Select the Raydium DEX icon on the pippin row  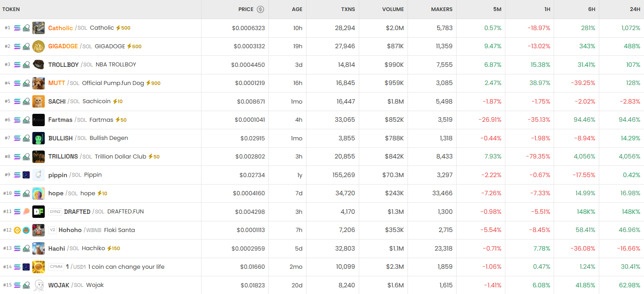tap(25, 175)
